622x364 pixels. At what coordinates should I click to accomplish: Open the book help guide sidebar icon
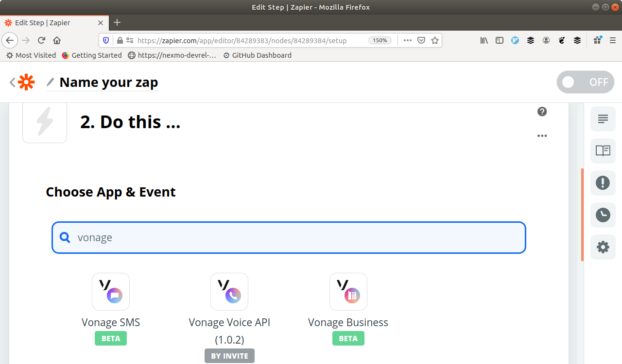point(603,150)
